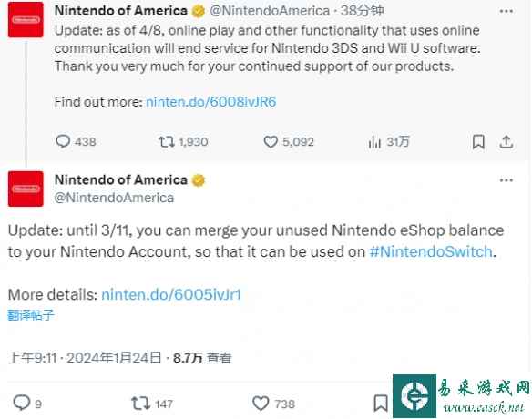Open the ninten.do/6005ivJr1 link
Viewport: 532px width, 419px height.
pos(171,294)
